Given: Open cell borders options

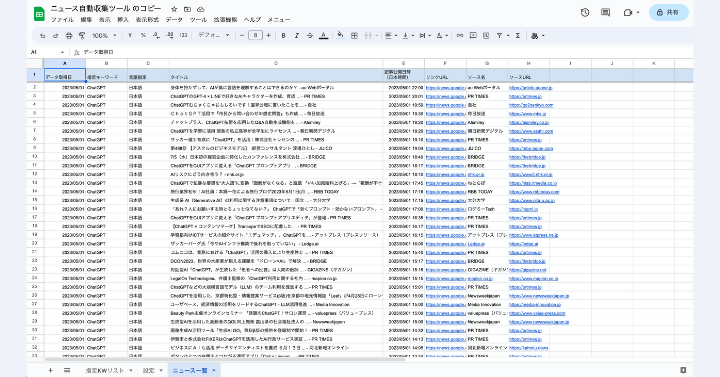Looking at the screenshot, I should [x=354, y=35].
